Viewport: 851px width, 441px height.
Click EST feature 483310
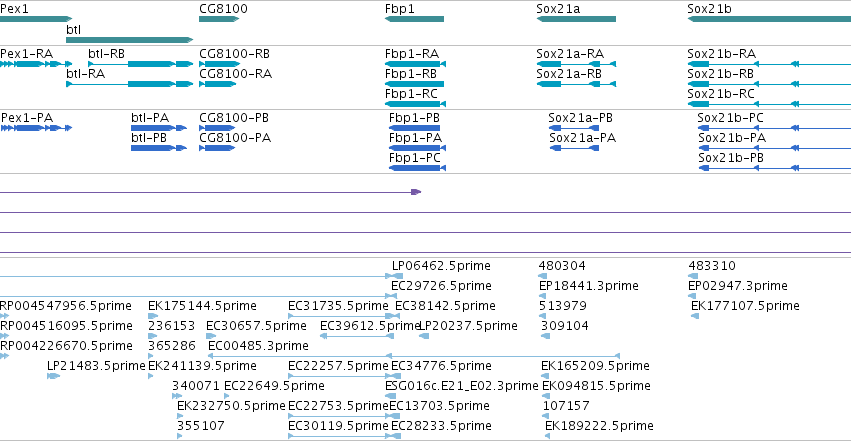tap(692, 276)
